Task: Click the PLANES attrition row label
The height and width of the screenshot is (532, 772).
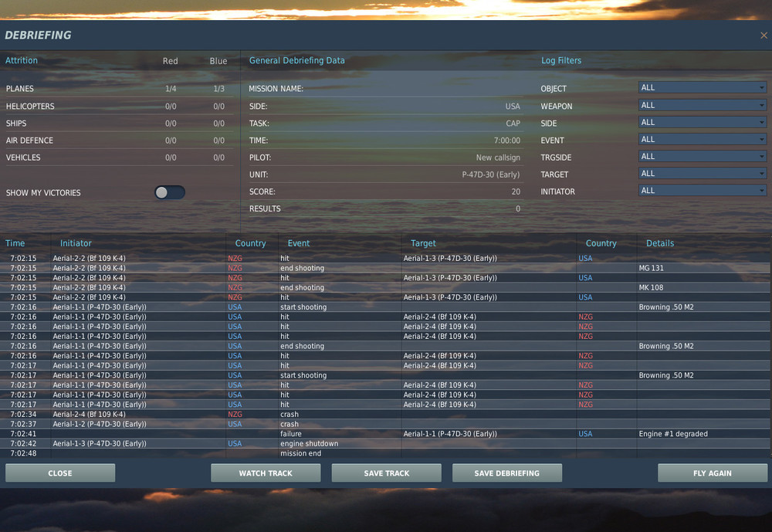Action: click(20, 89)
